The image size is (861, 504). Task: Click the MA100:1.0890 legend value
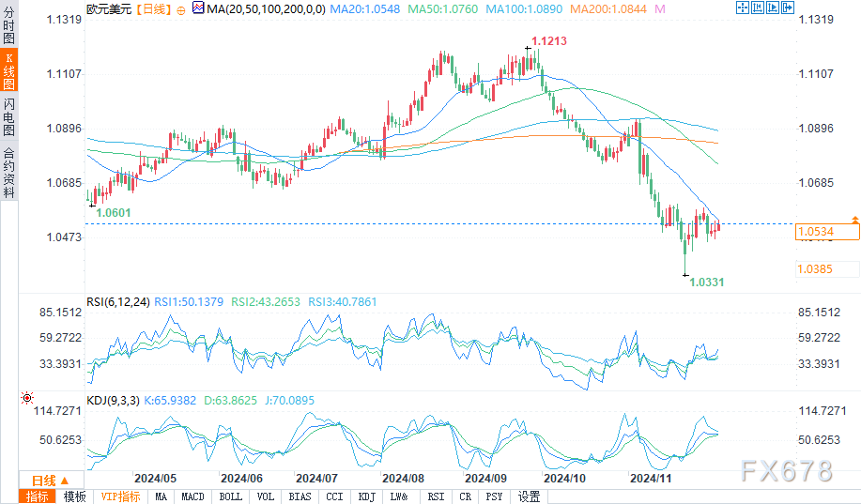pyautogui.click(x=525, y=9)
